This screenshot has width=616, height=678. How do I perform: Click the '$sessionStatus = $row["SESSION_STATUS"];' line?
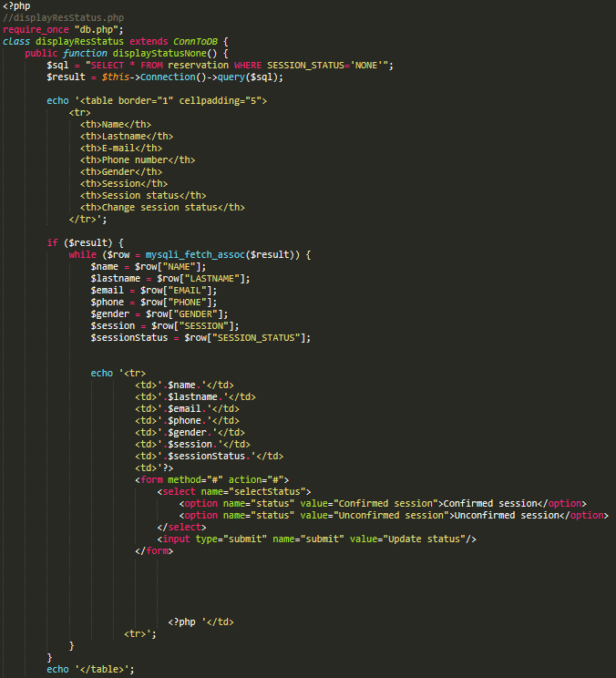point(200,338)
